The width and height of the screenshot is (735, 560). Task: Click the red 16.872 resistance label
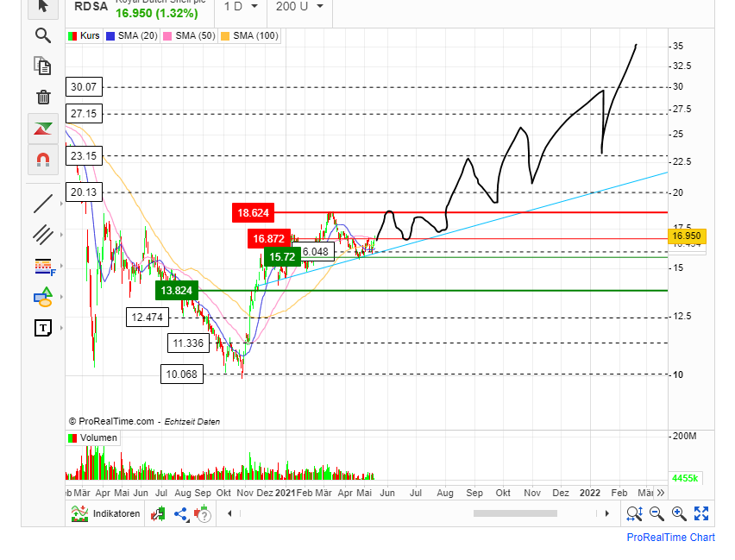pos(268,239)
